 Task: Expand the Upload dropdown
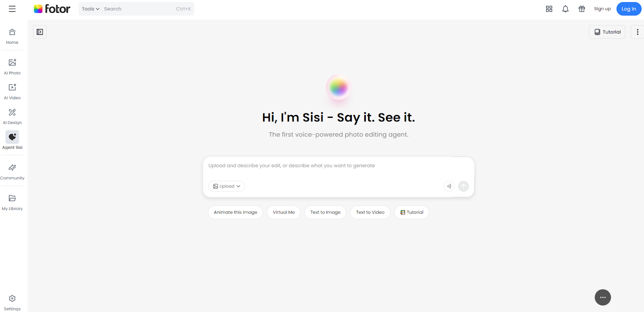[227, 186]
